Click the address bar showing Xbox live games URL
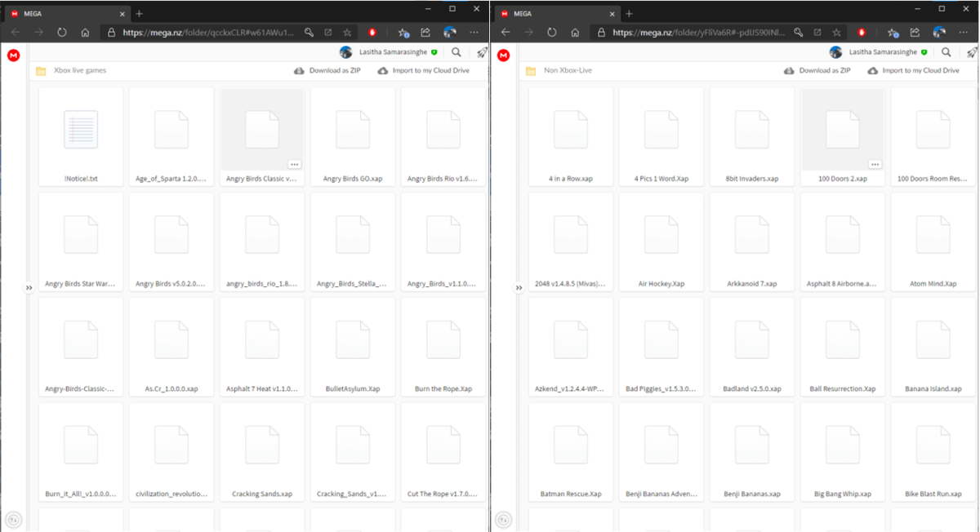This screenshot has width=980, height=532. 208,33
